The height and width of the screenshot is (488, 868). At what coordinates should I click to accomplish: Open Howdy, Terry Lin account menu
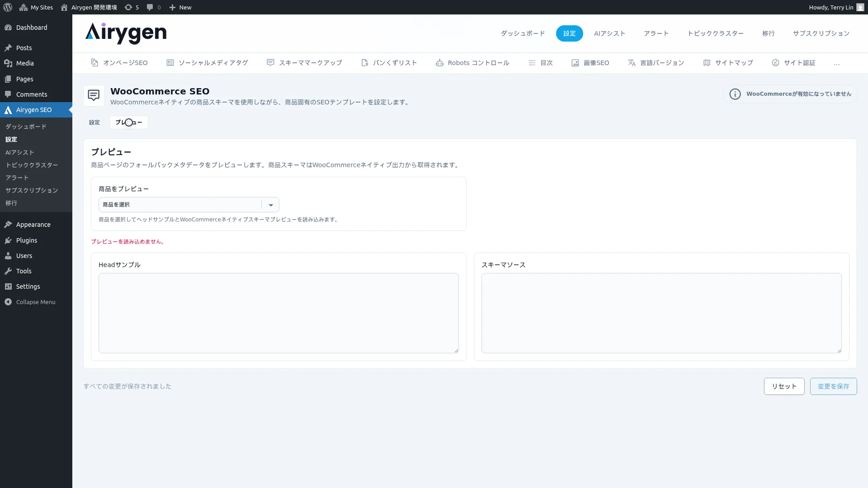click(836, 7)
